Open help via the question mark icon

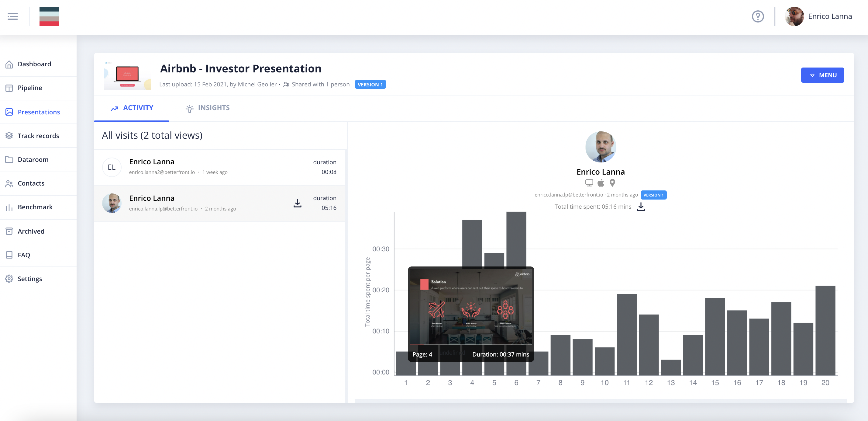coord(758,16)
